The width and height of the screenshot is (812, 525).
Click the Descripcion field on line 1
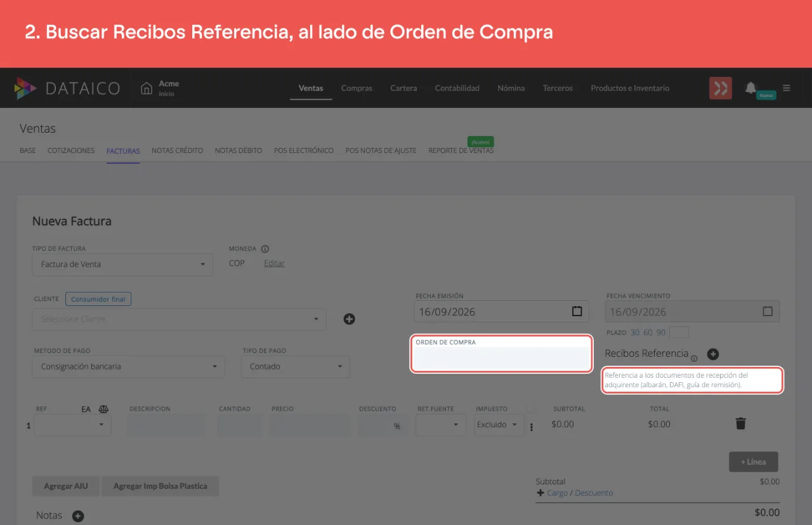click(x=167, y=425)
